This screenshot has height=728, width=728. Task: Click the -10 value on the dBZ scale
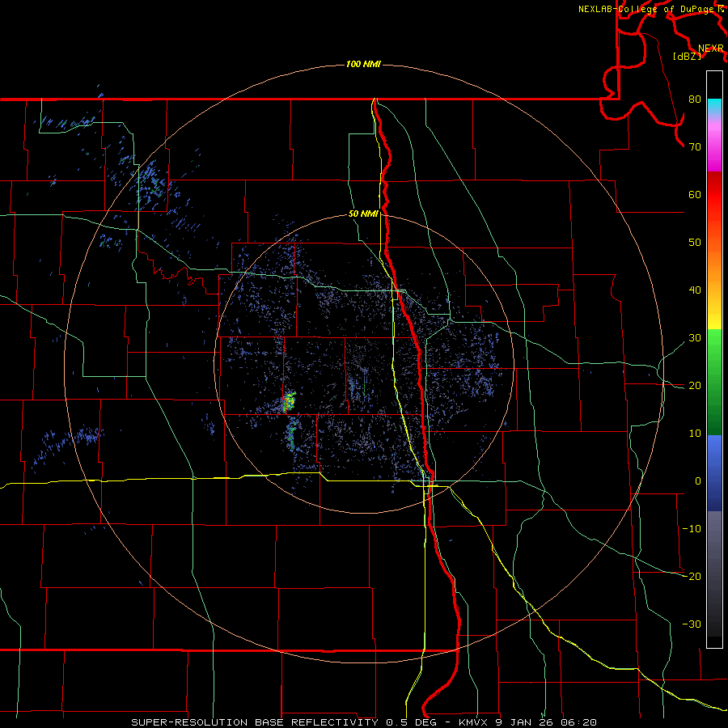coord(692,528)
